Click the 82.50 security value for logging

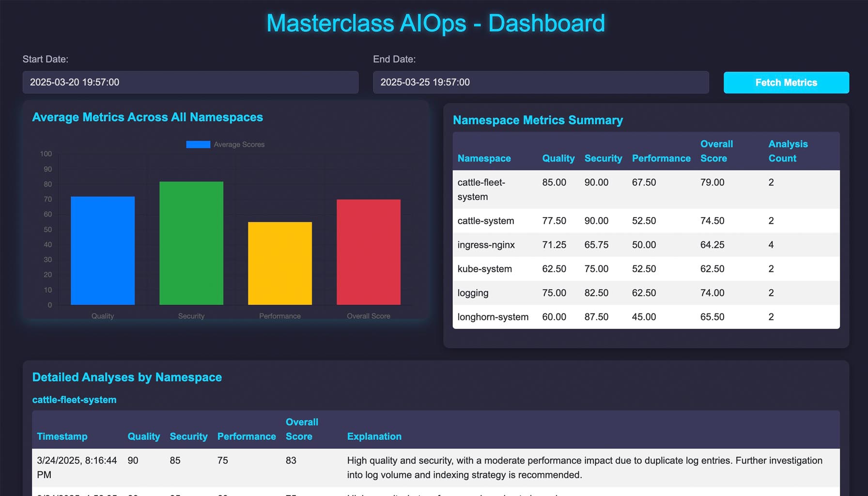pos(596,293)
